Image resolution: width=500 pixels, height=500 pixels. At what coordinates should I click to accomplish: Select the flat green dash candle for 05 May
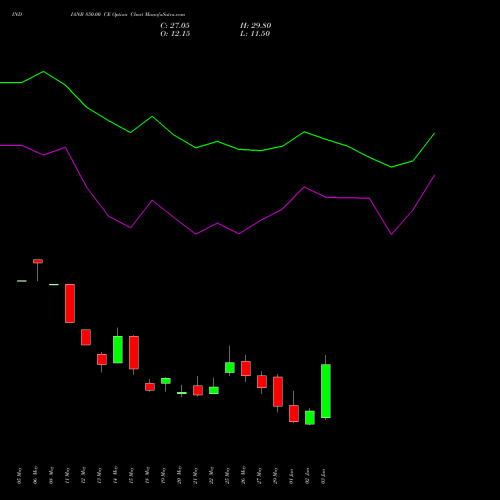(x=22, y=281)
